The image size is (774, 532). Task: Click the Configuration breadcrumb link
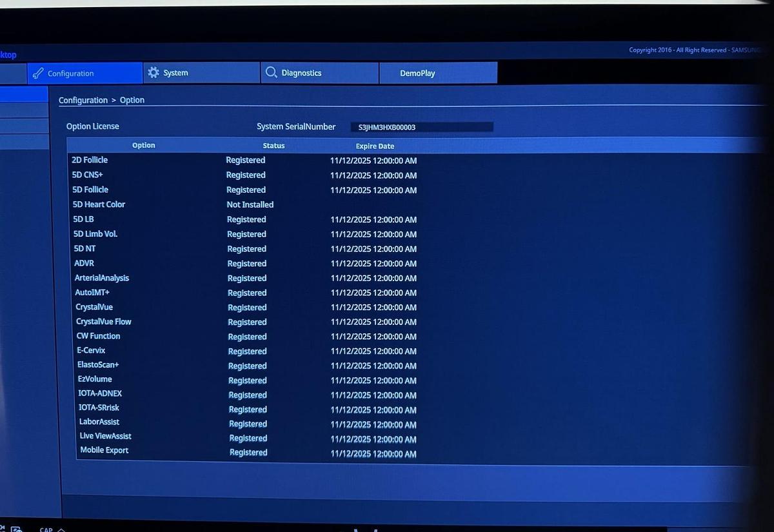83,101
